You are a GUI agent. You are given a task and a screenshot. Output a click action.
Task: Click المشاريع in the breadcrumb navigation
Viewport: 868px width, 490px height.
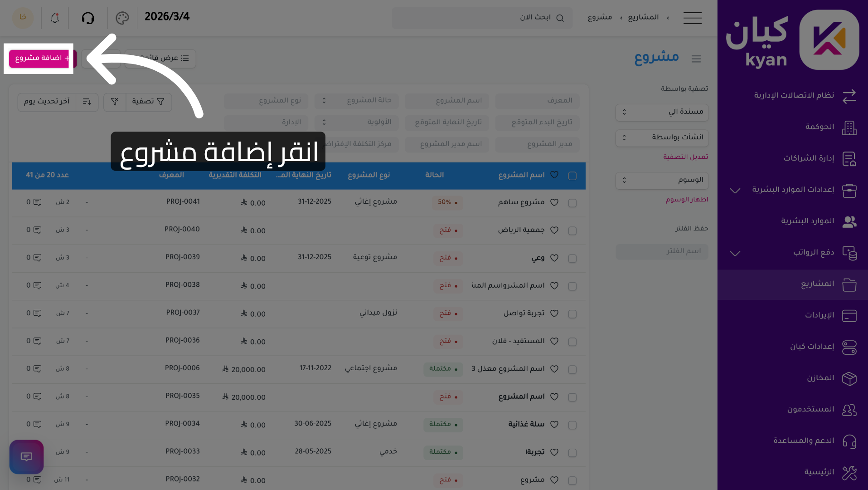click(643, 17)
